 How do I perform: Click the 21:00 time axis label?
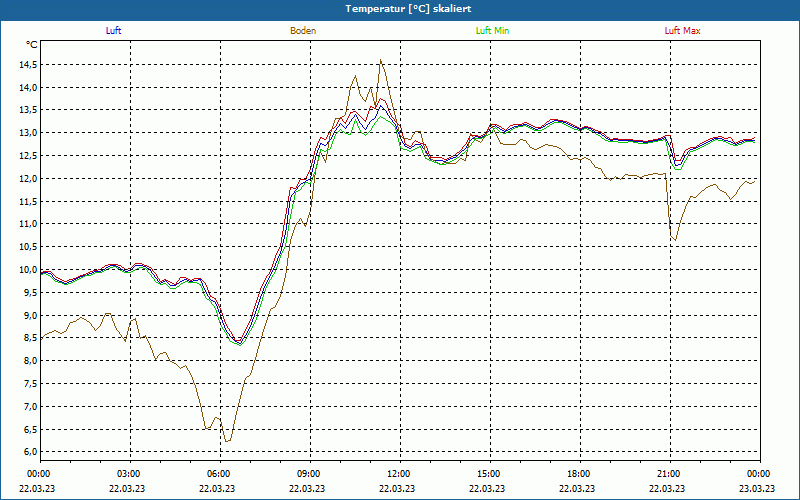pyautogui.click(x=670, y=474)
